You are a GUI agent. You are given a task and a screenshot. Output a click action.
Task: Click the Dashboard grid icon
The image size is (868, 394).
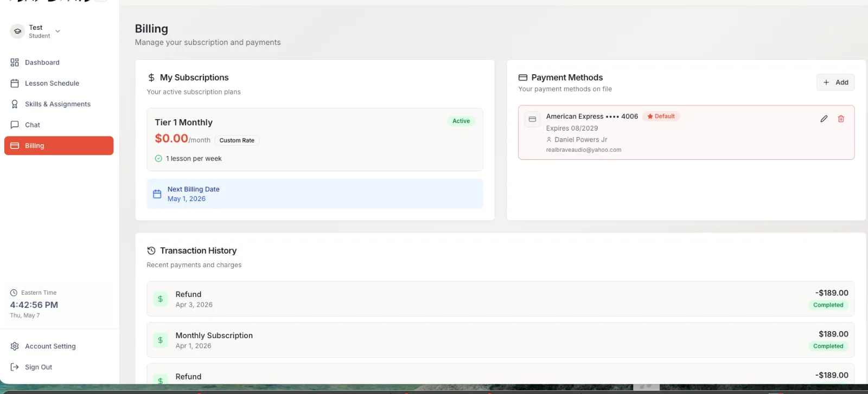pyautogui.click(x=15, y=62)
